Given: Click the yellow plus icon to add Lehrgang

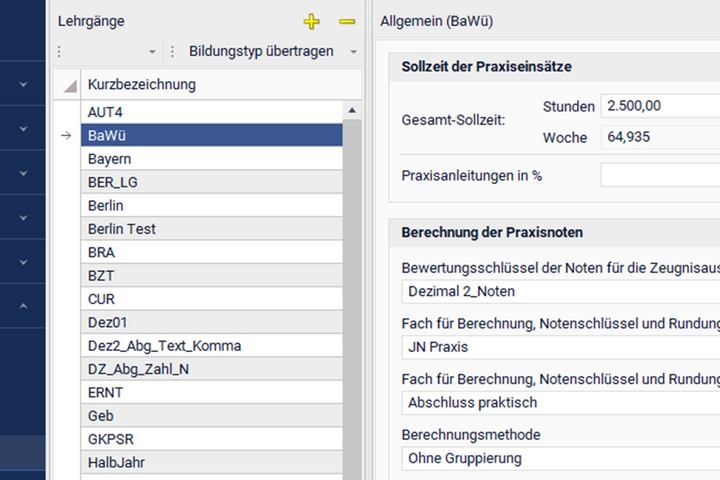Looking at the screenshot, I should [x=311, y=21].
